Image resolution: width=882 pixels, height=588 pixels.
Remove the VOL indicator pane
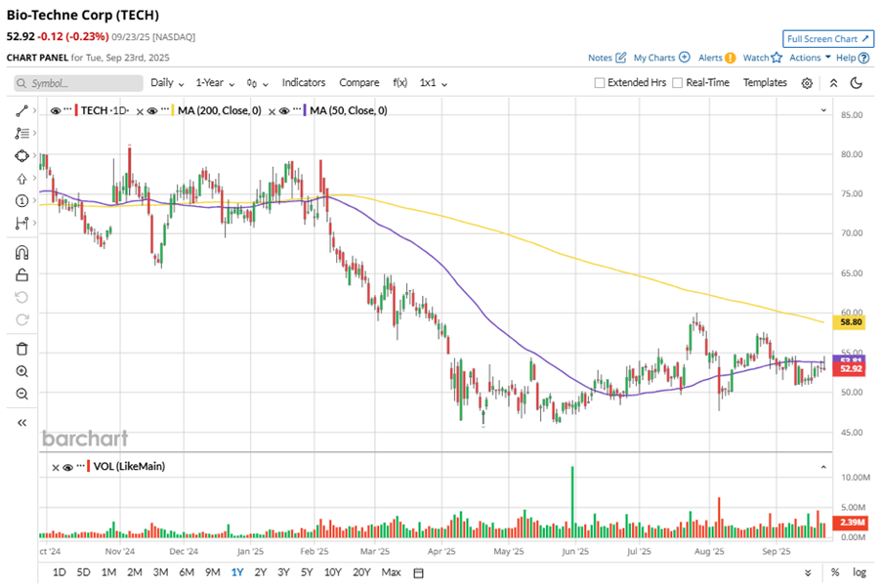click(x=55, y=467)
